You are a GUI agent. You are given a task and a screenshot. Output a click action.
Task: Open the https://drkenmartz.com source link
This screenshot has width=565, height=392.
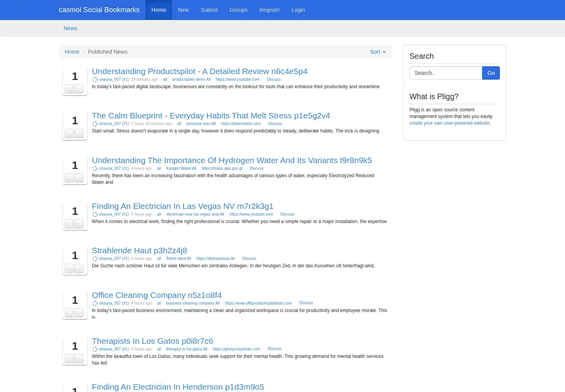tap(241, 123)
